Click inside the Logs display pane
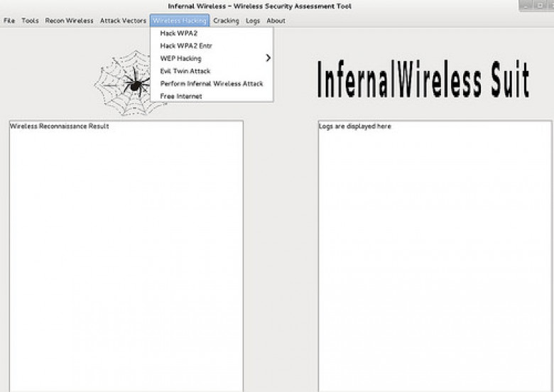This screenshot has width=554, height=392. [435, 256]
